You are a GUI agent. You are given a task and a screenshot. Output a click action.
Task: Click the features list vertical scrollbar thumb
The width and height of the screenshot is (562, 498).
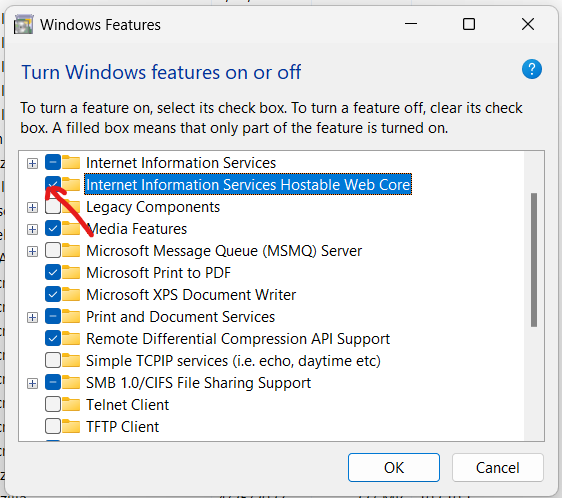click(534, 260)
